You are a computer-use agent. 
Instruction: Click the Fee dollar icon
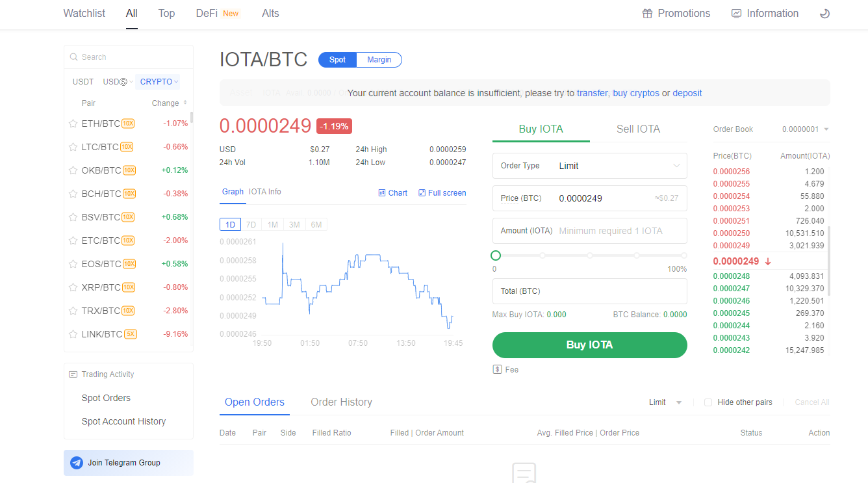coord(497,369)
